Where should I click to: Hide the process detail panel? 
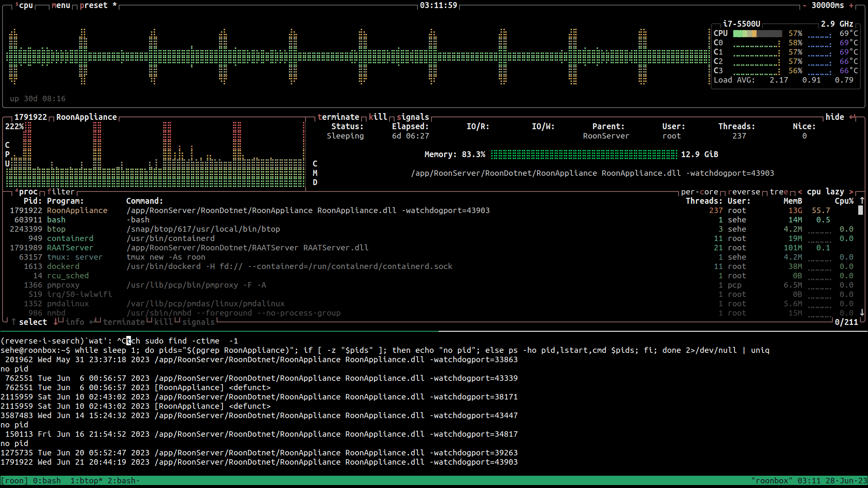pos(840,117)
